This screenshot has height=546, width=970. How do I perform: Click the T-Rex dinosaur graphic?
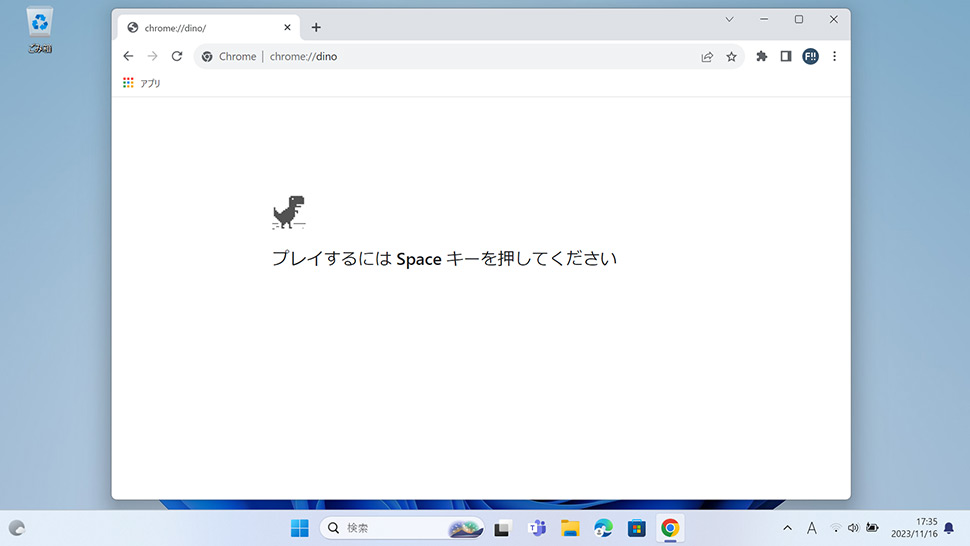pyautogui.click(x=288, y=212)
